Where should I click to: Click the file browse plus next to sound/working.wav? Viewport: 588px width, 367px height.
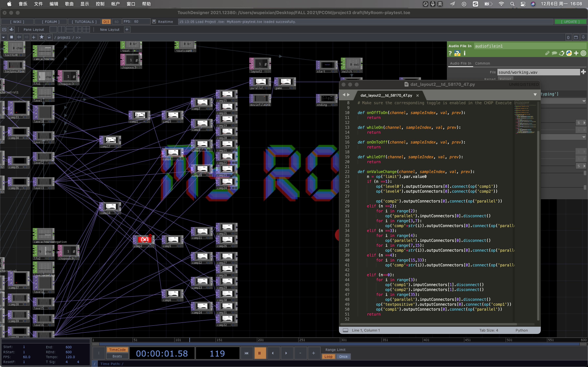pyautogui.click(x=583, y=72)
